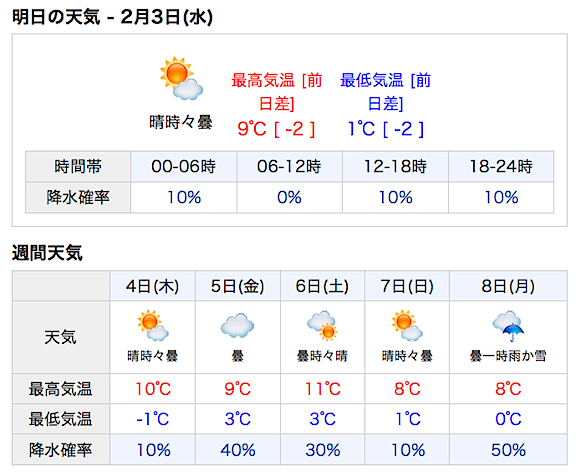The width and height of the screenshot is (576, 472).
Task: Click the 11℃ high for Saturday
Action: (323, 389)
